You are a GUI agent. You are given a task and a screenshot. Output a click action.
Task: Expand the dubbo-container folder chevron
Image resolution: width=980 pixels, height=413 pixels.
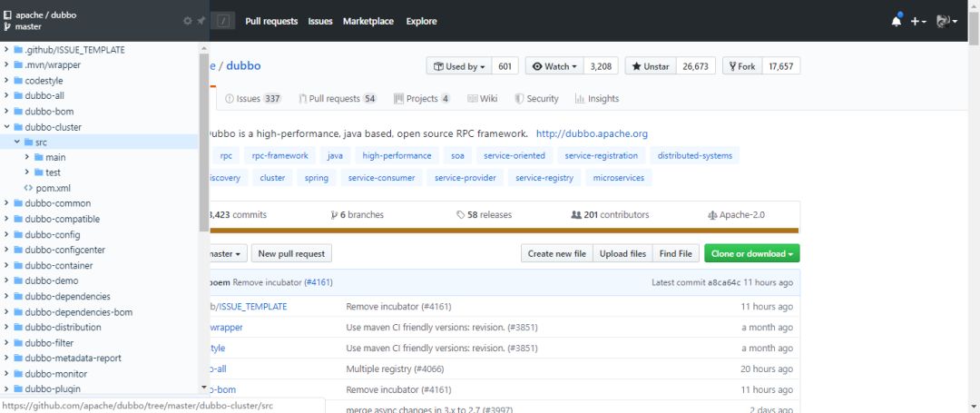click(6, 265)
